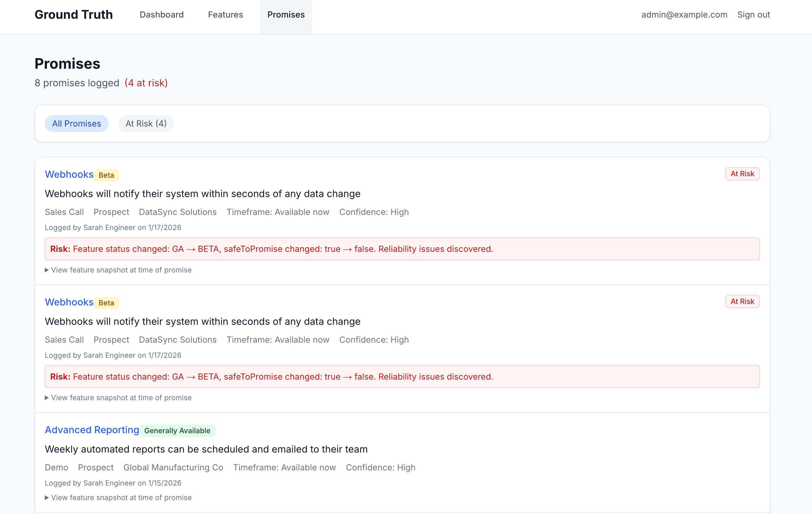This screenshot has height=514, width=812.
Task: Click the At Risk badge on first promise
Action: click(x=742, y=173)
